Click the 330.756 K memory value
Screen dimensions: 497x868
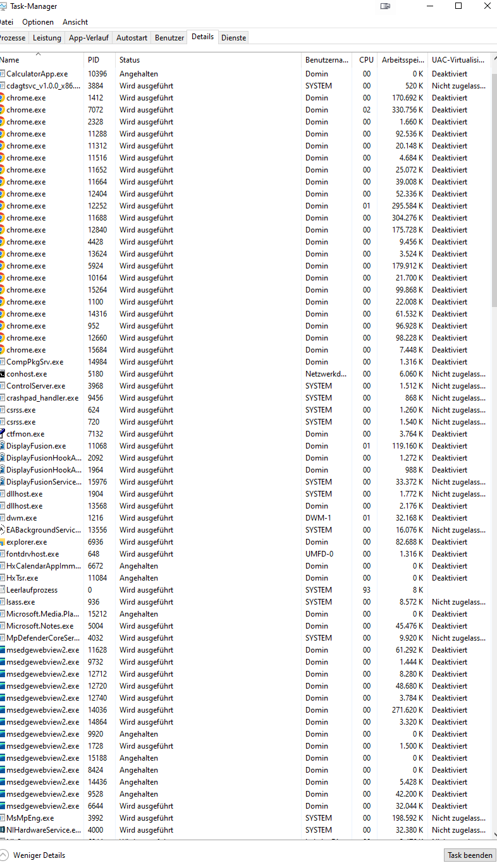point(408,110)
